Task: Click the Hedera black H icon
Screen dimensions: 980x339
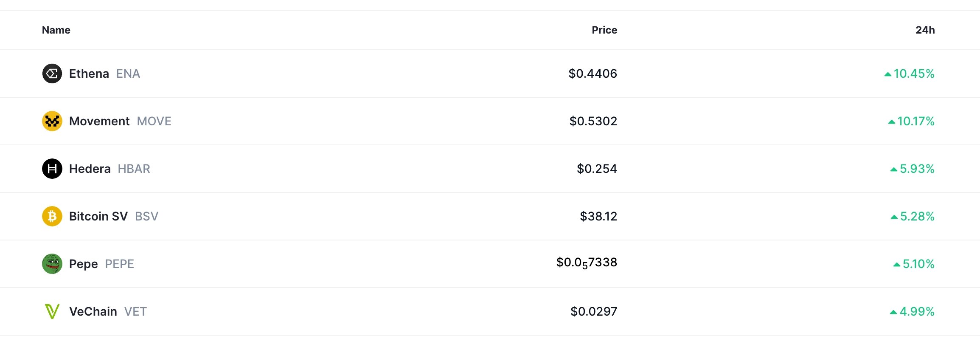Action: tap(52, 169)
